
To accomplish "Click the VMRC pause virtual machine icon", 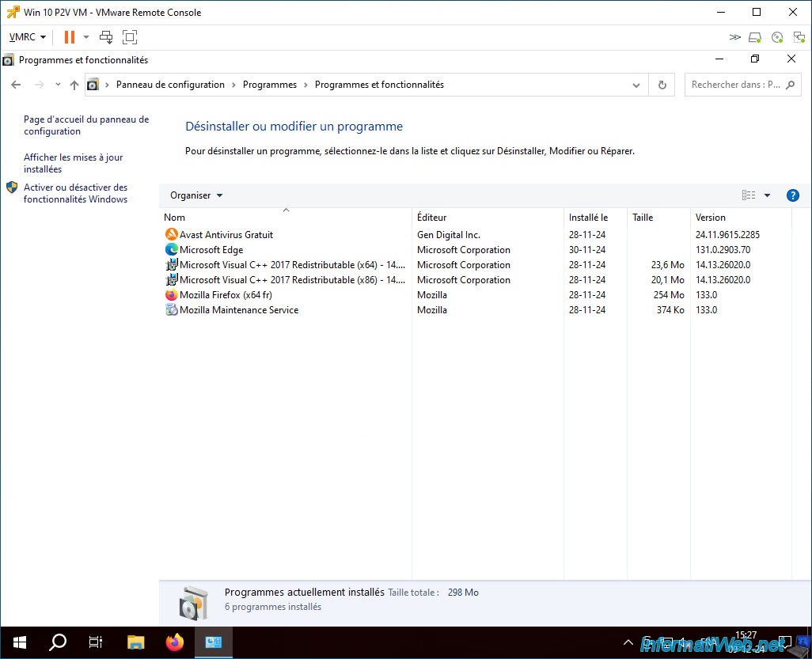I will (x=70, y=36).
